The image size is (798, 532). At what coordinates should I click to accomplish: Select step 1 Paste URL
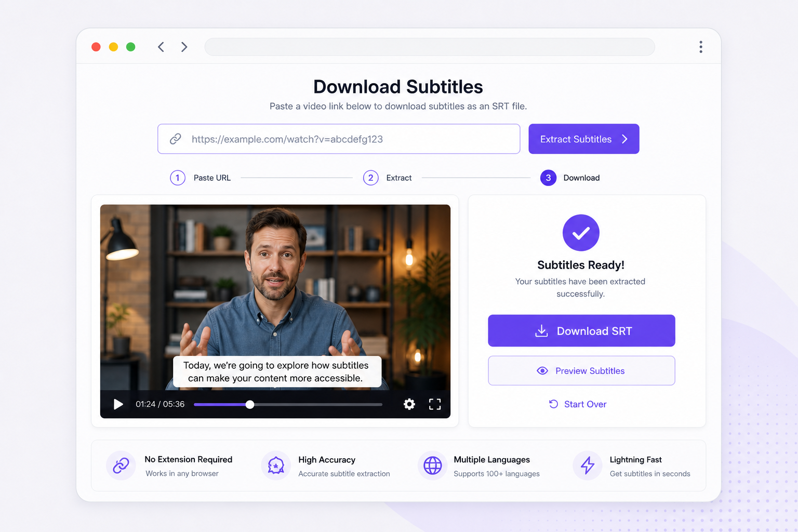pos(201,178)
